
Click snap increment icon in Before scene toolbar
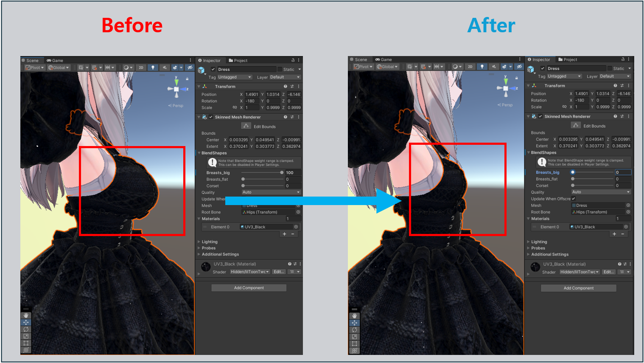(108, 68)
